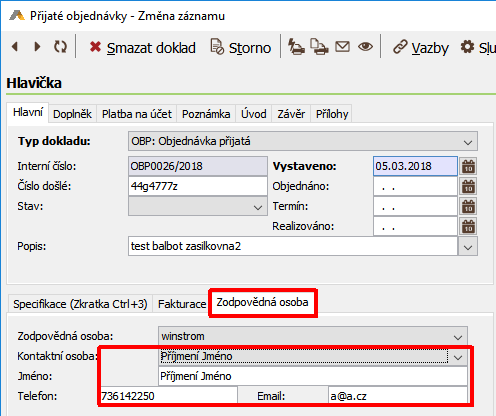Go to next record arrow

pos(37,47)
